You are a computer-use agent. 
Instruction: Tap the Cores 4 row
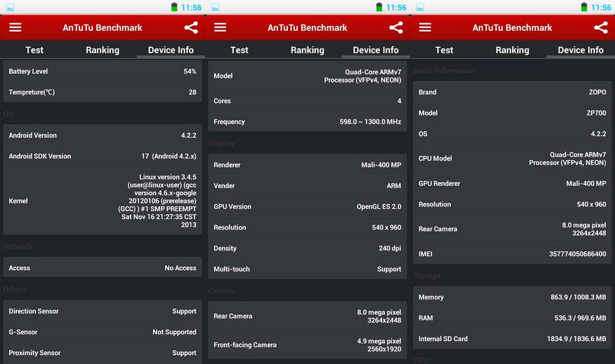point(307,101)
